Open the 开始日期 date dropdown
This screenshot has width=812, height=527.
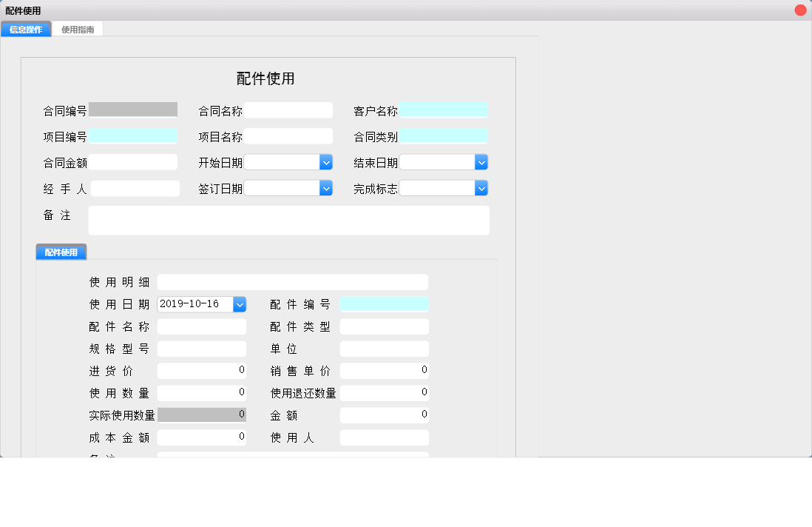click(325, 161)
